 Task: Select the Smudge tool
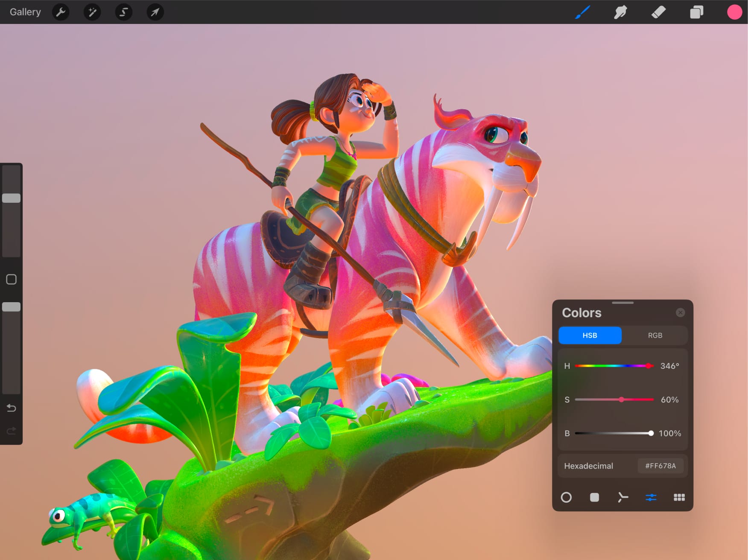click(620, 12)
